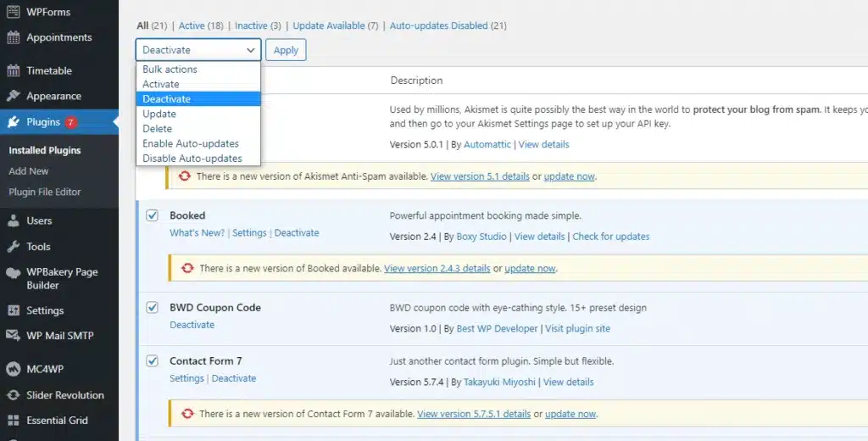Click the Essential Grid icon
Screen dimensions: 868x441
click(14, 421)
